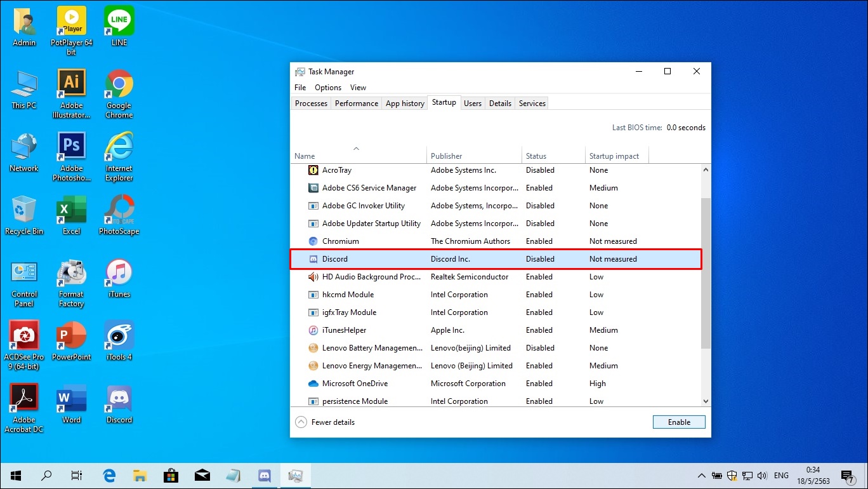The image size is (868, 489).
Task: Open the Admin folder desktop icon
Action: [24, 27]
